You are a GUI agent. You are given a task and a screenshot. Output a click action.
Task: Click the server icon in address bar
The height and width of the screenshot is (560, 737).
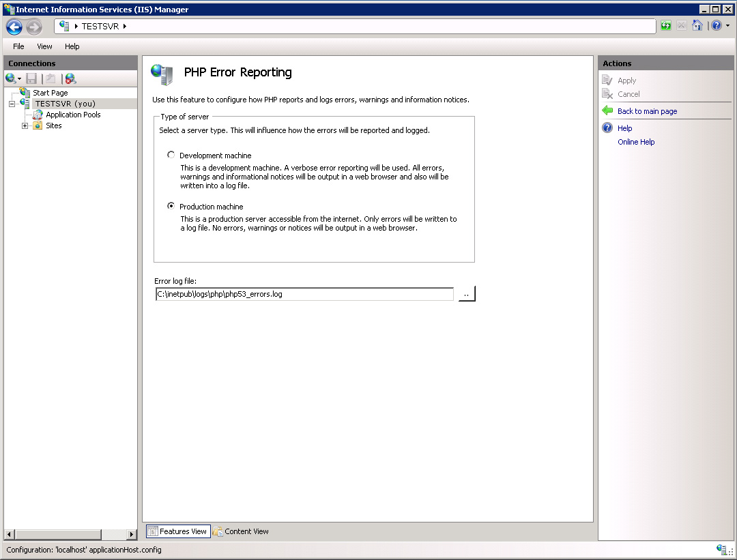click(64, 27)
